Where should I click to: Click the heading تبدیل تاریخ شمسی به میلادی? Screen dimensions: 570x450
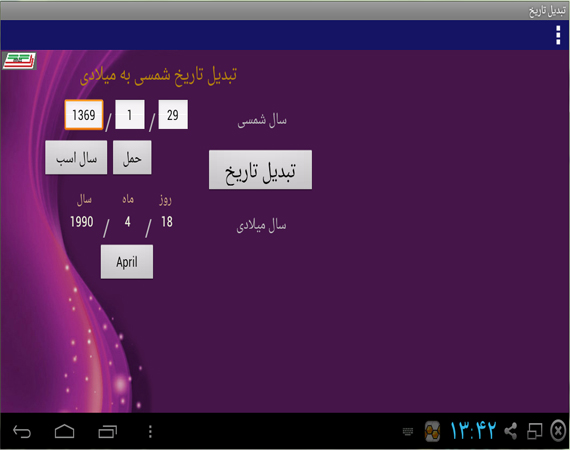pyautogui.click(x=158, y=76)
